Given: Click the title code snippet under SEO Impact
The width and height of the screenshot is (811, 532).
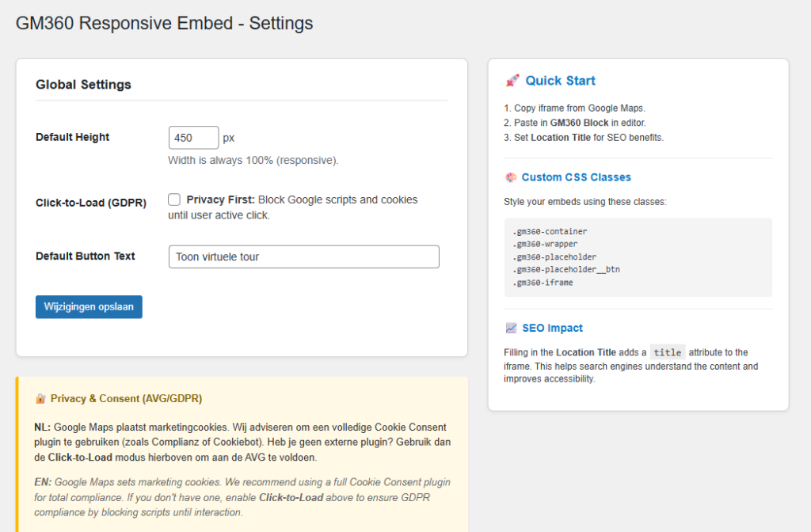Looking at the screenshot, I should 668,352.
